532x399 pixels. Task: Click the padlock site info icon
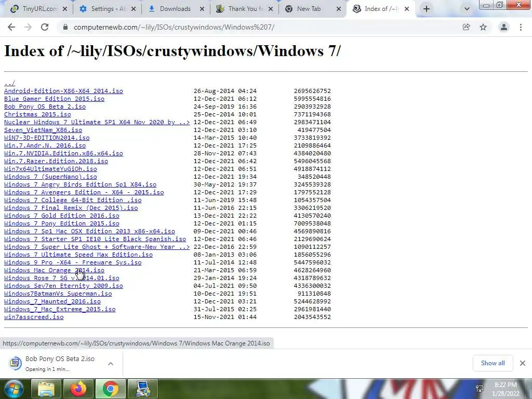point(65,27)
